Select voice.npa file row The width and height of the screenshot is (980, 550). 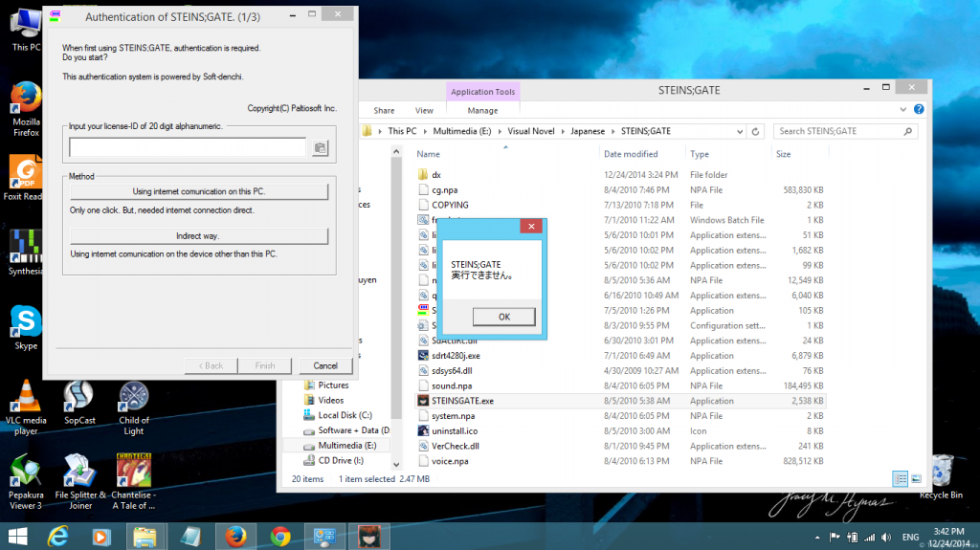tap(620, 461)
